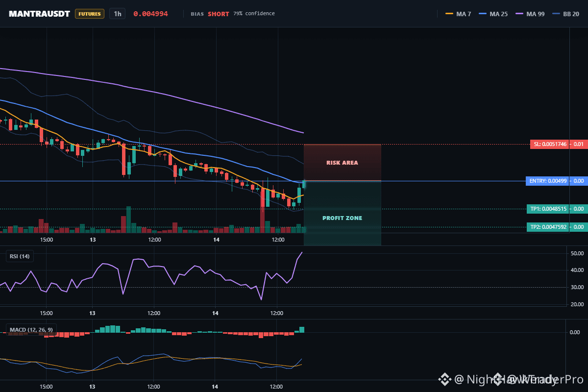Toggle the MA 25 legend item

tap(492, 14)
